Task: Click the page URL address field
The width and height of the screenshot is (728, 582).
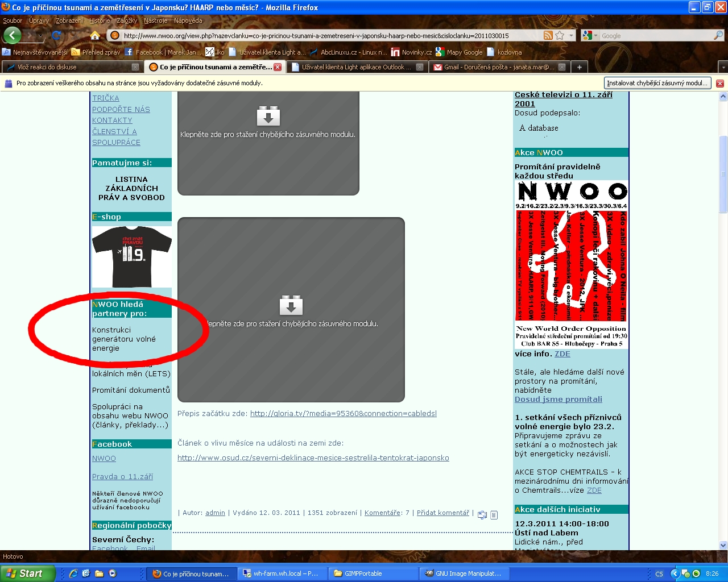Action: 332,35
